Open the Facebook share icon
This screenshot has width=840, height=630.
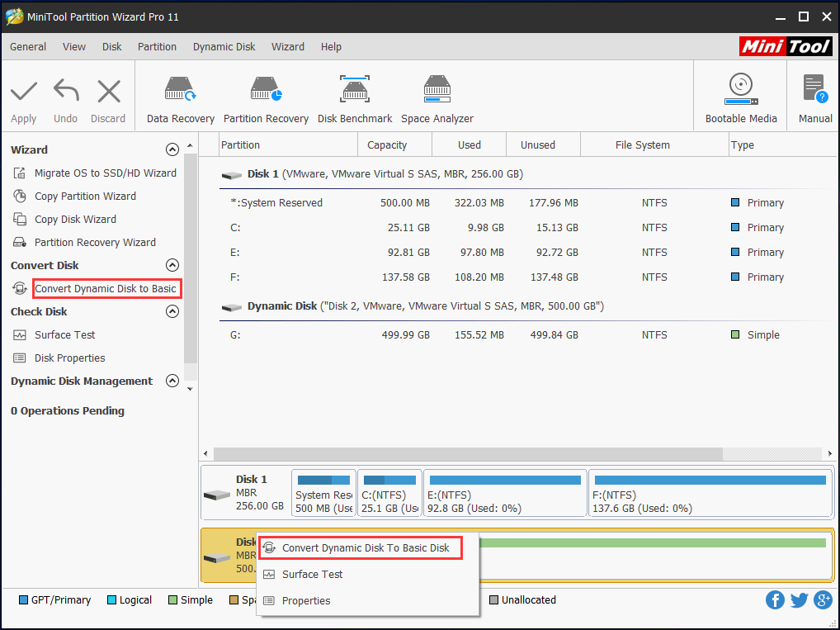[x=775, y=599]
